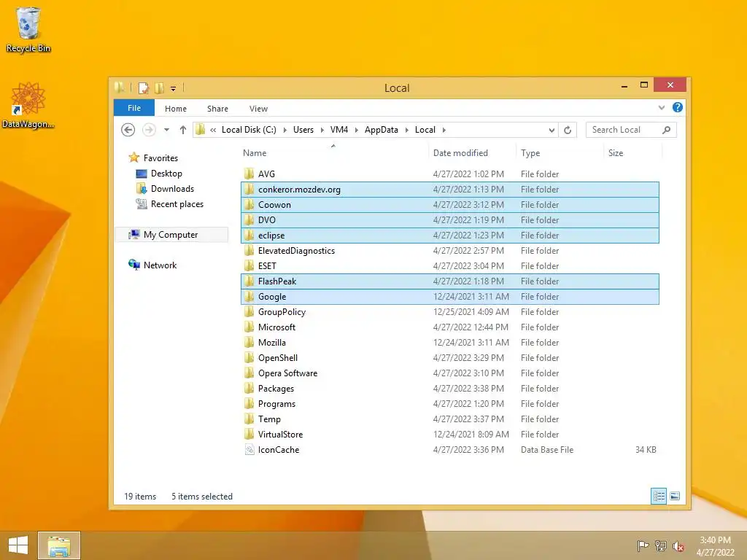Switch to Large icons view in status bar

675,496
